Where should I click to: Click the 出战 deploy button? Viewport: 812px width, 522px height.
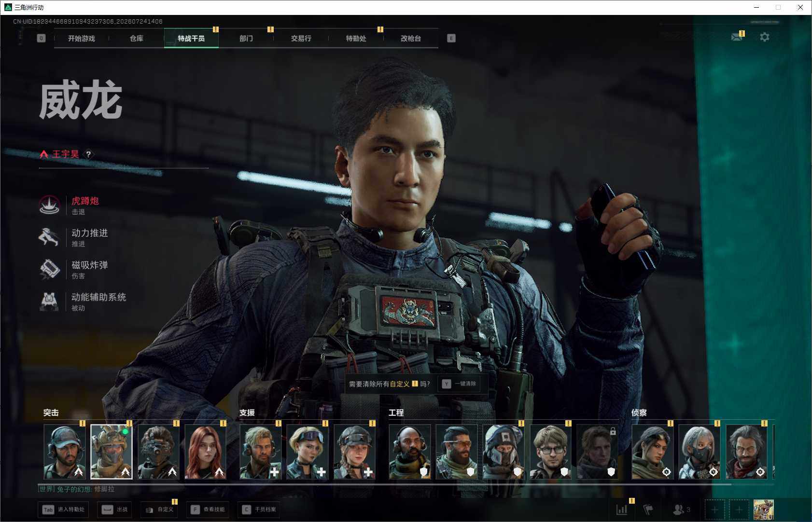115,509
